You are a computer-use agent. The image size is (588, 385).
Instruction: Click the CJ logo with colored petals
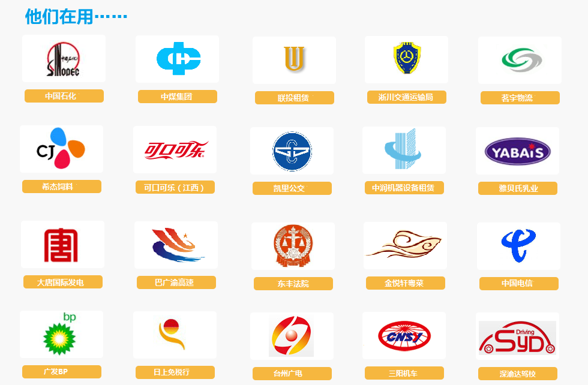point(61,149)
